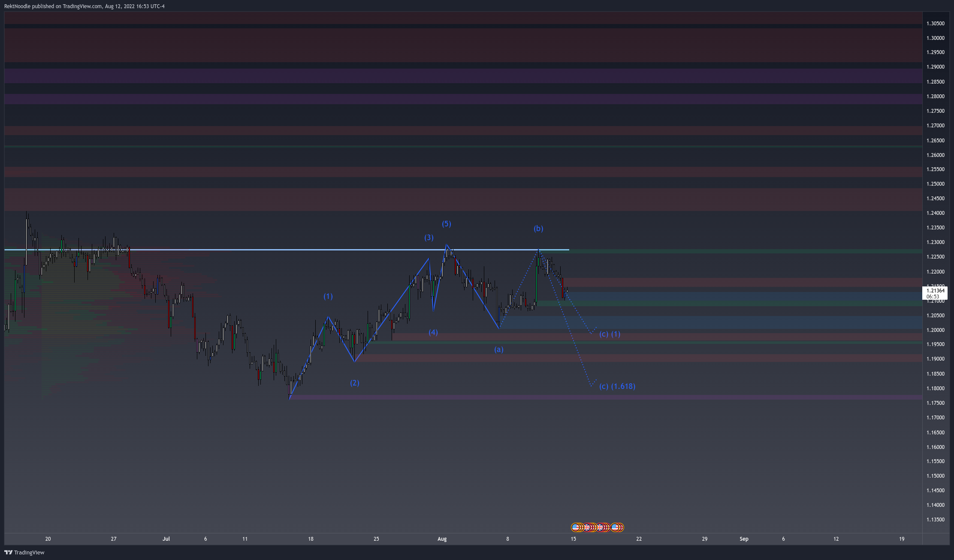
Task: Click the 1.20000 price axis label
Action: pyautogui.click(x=935, y=330)
